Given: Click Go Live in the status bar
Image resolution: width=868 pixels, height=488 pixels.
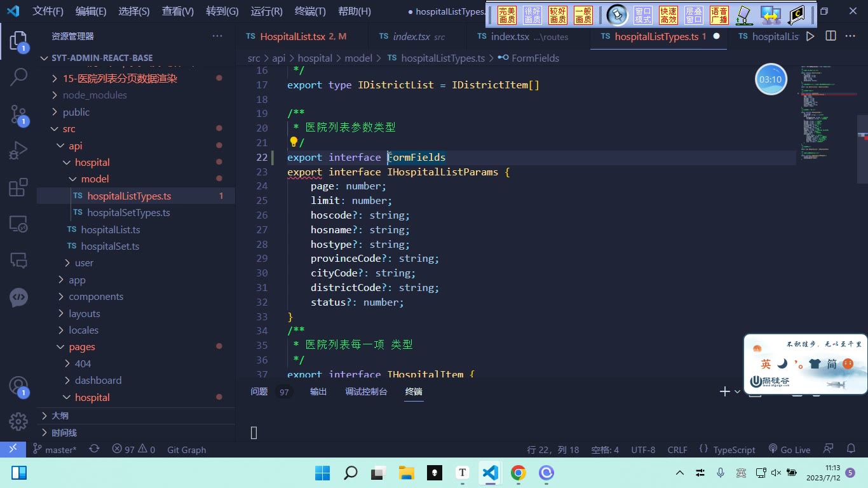Looking at the screenshot, I should point(789,449).
